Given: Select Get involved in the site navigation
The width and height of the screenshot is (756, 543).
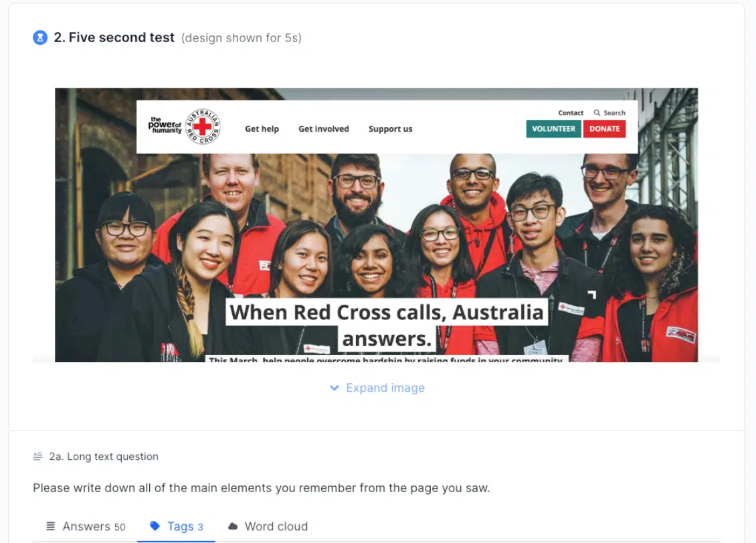Looking at the screenshot, I should (324, 129).
